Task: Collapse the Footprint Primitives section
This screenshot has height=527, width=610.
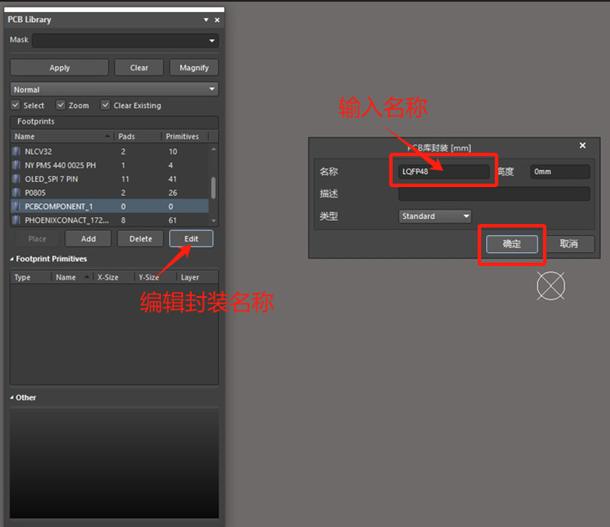Action: pos(13,259)
